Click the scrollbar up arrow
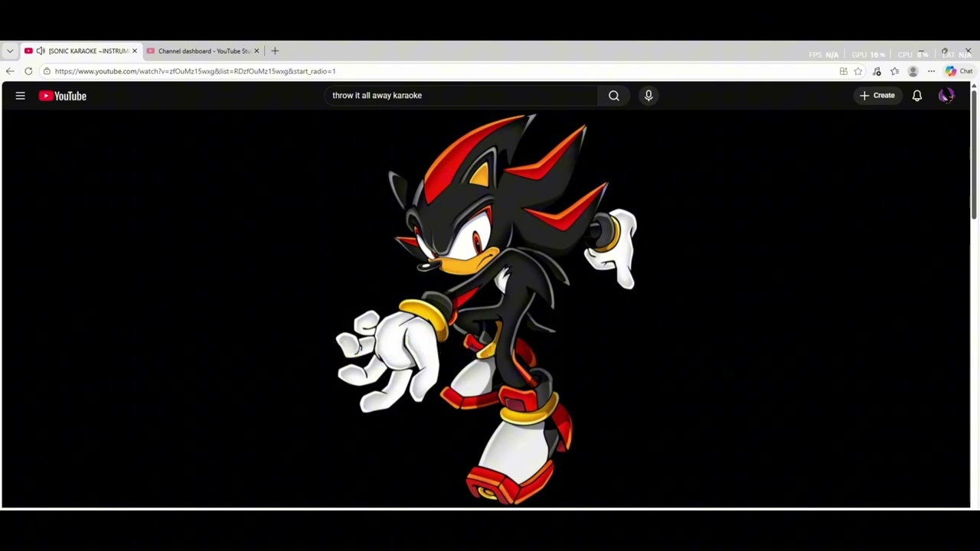This screenshot has height=551, width=980. [974, 86]
